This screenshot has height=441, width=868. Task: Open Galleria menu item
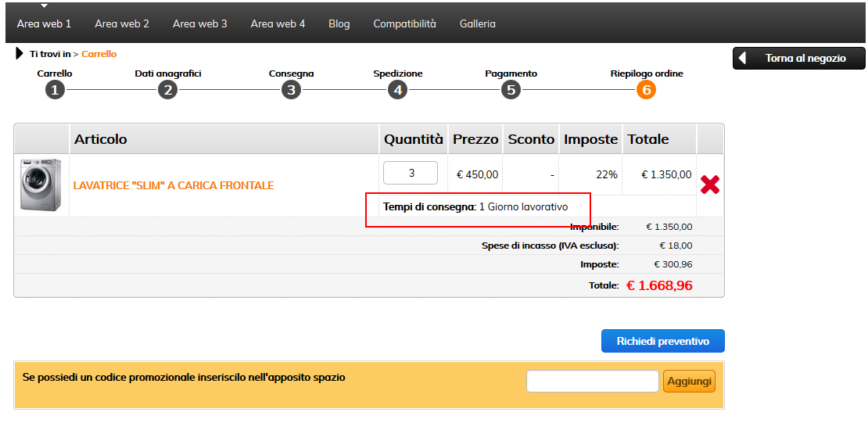(x=477, y=23)
